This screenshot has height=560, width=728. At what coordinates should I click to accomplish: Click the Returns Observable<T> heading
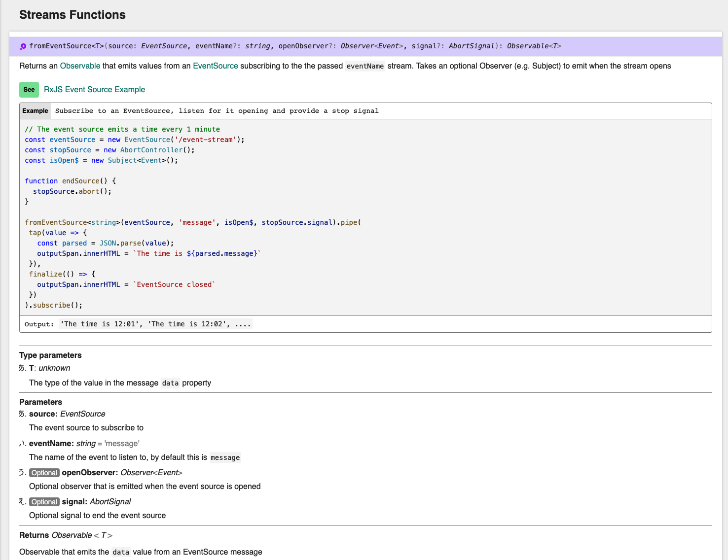[66, 535]
